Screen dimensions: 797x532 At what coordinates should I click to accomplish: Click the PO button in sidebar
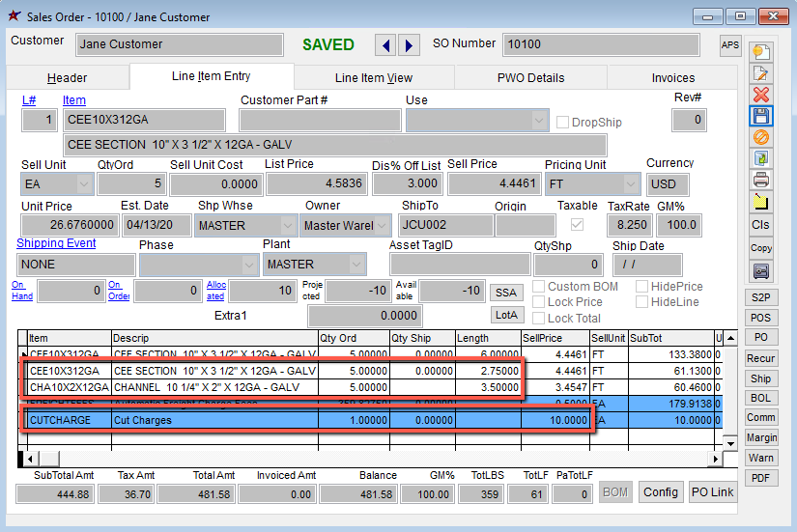[x=761, y=337]
